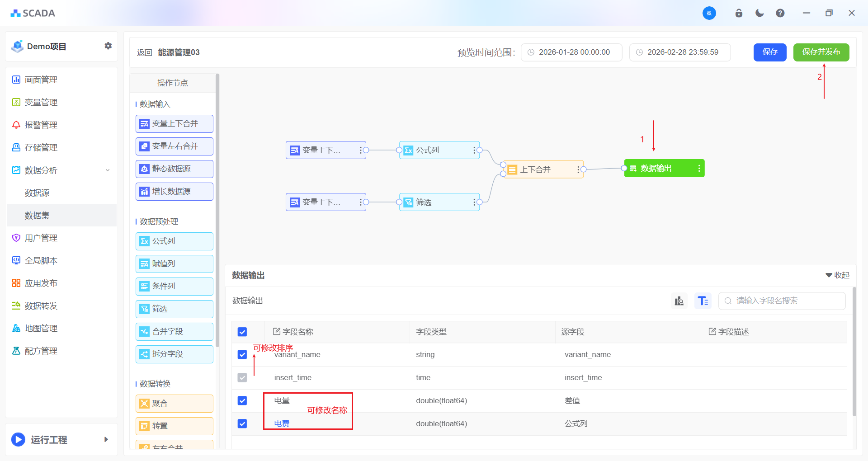868x461 pixels.
Task: Click the blue 保存 button
Action: pyautogui.click(x=769, y=52)
